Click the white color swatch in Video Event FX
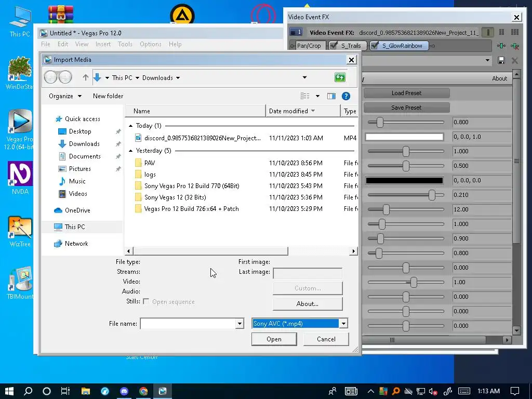The height and width of the screenshot is (399, 532). 404,137
